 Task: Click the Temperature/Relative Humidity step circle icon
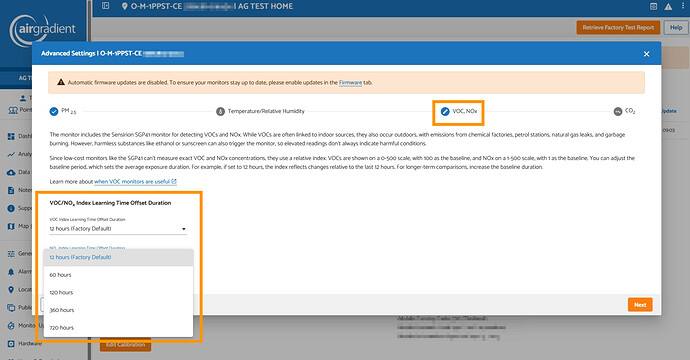pos(220,111)
